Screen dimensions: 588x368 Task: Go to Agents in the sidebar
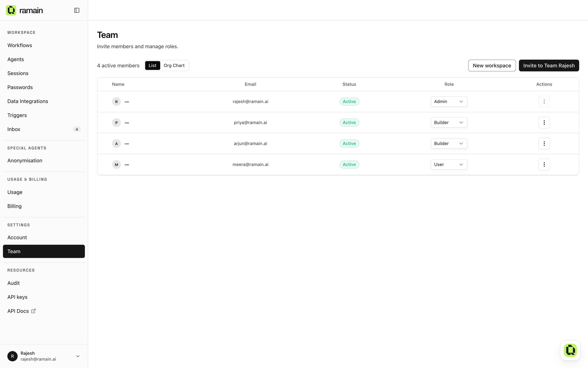coord(44,59)
